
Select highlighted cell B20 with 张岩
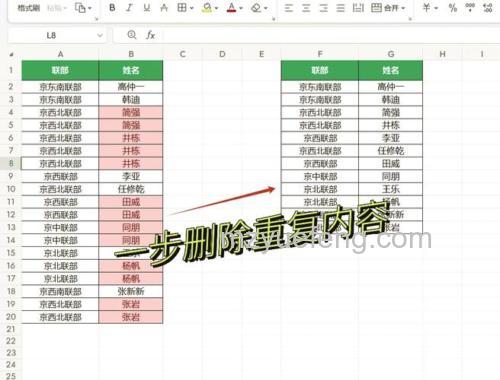click(x=131, y=317)
